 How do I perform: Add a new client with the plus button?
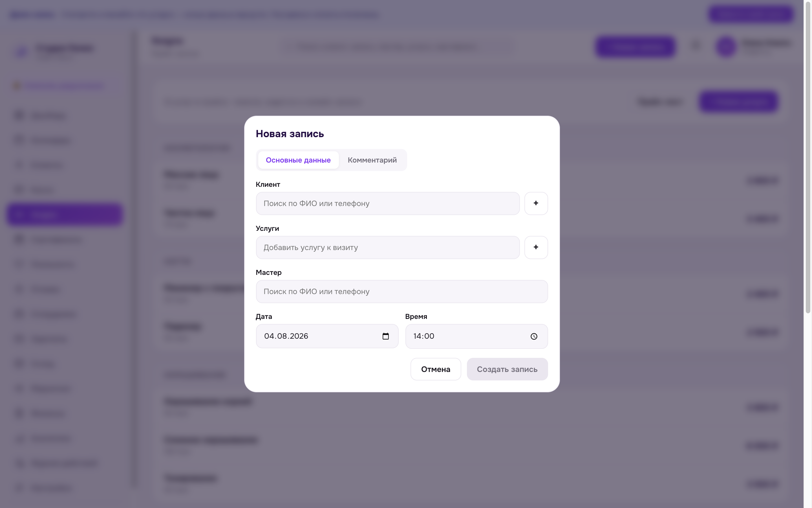coord(536,203)
